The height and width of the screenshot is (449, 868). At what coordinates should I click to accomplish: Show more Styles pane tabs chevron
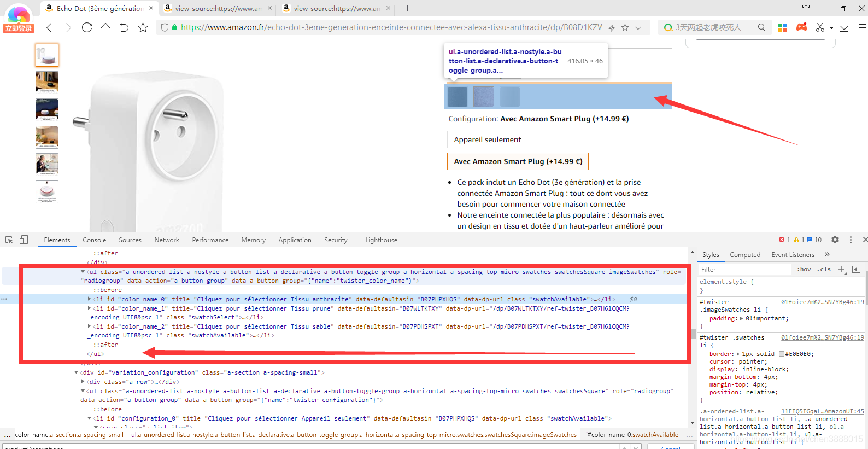point(827,254)
